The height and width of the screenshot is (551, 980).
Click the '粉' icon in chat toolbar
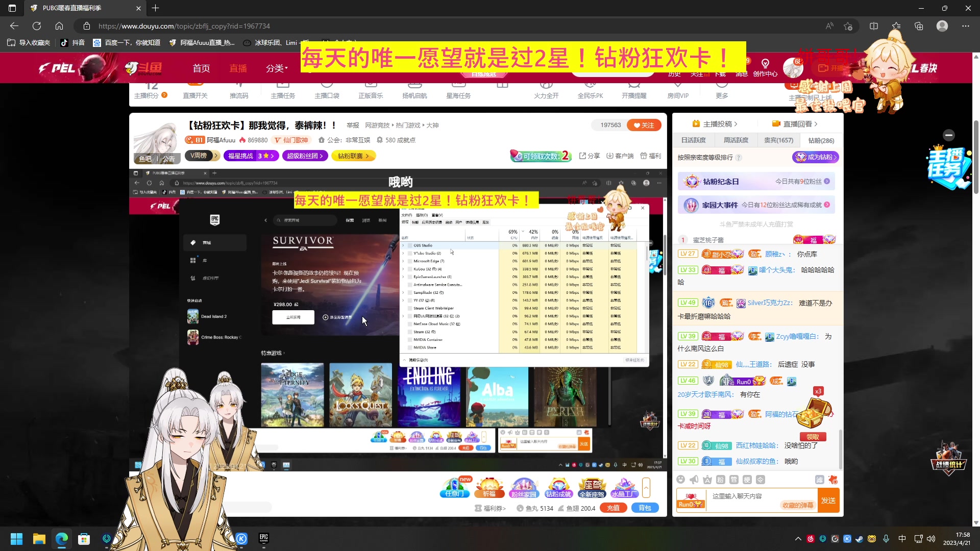[x=721, y=480]
